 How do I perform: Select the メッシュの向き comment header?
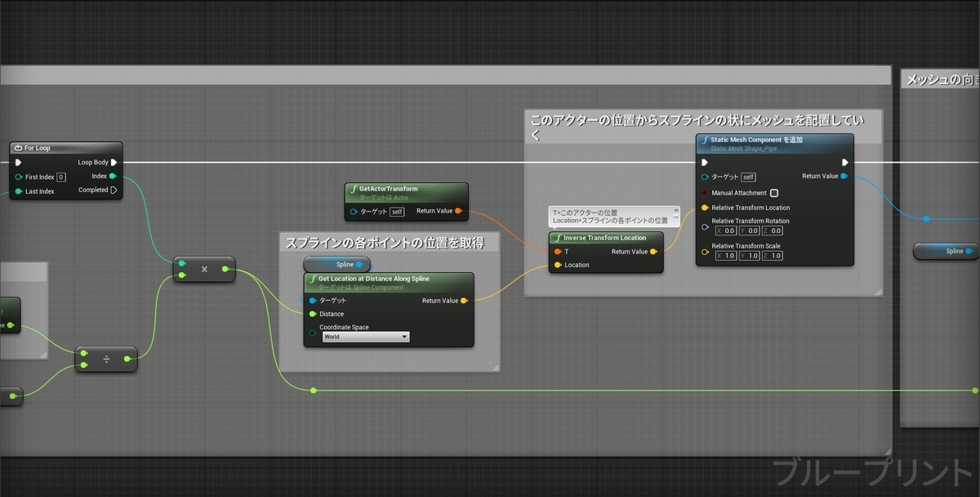[941, 79]
